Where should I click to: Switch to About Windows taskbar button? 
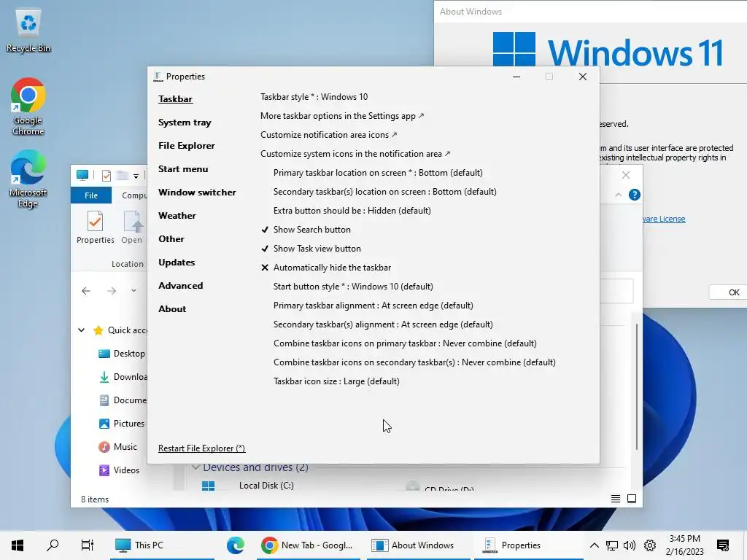click(418, 545)
